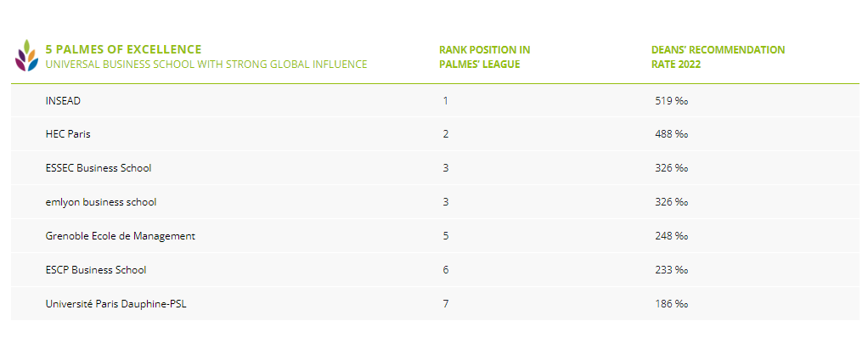Click the Deans' Recommendation Rate 2022 header
This screenshot has width=868, height=338.
pos(718,57)
